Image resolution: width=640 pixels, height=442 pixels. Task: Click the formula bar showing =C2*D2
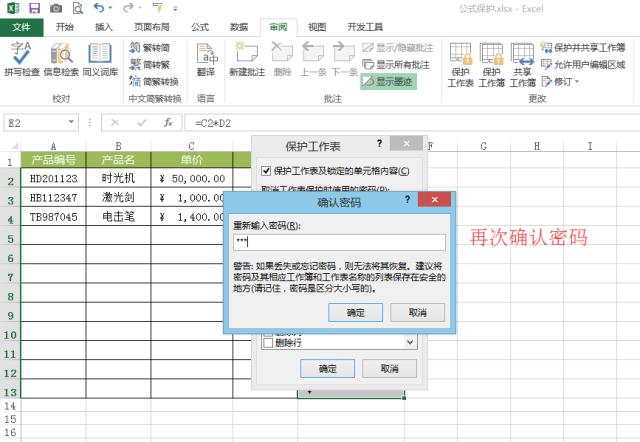point(412,123)
